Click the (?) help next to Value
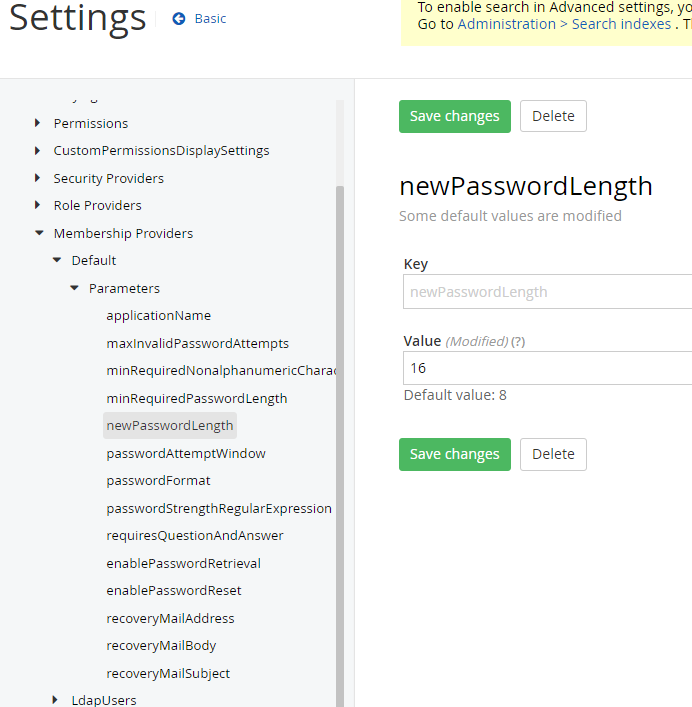 pos(518,342)
